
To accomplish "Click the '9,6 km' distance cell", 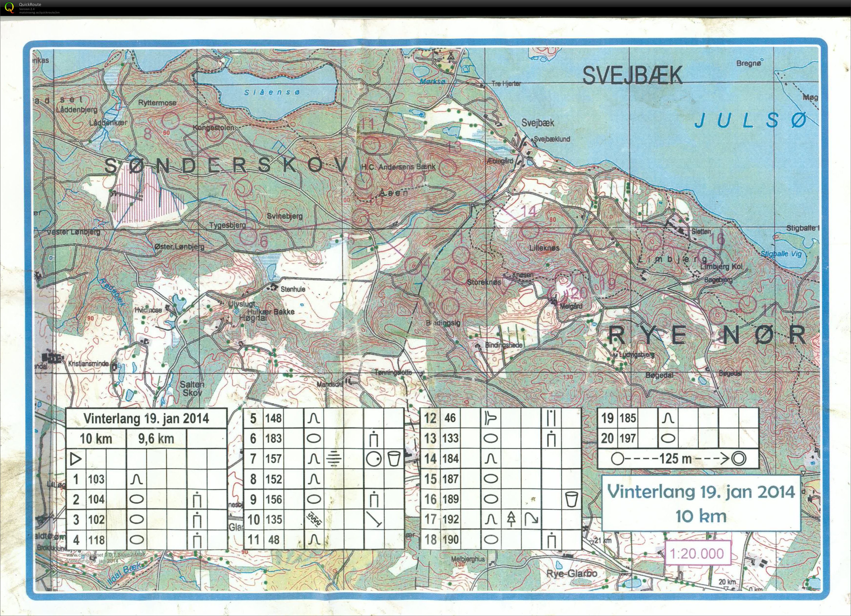I will tap(156, 439).
